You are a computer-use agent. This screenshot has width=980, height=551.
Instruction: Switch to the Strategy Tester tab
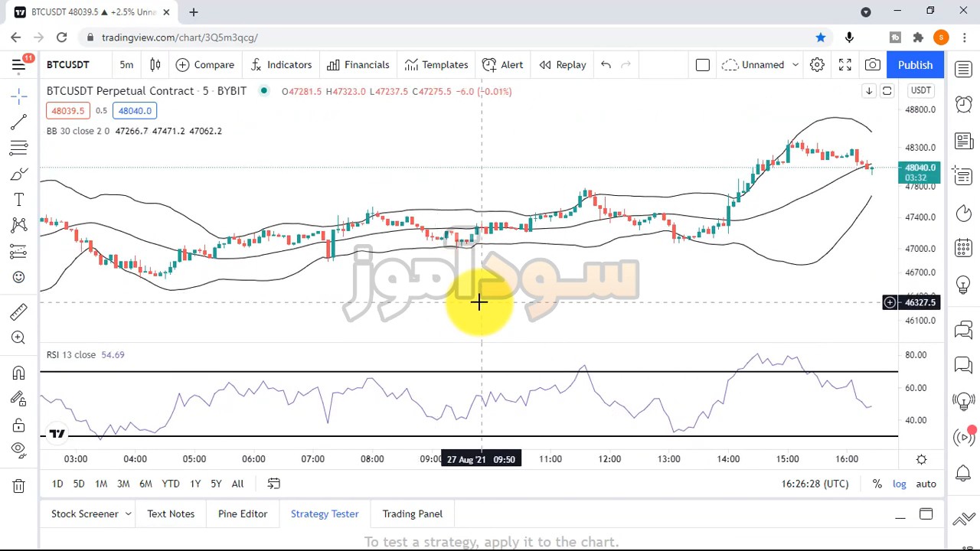[325, 514]
